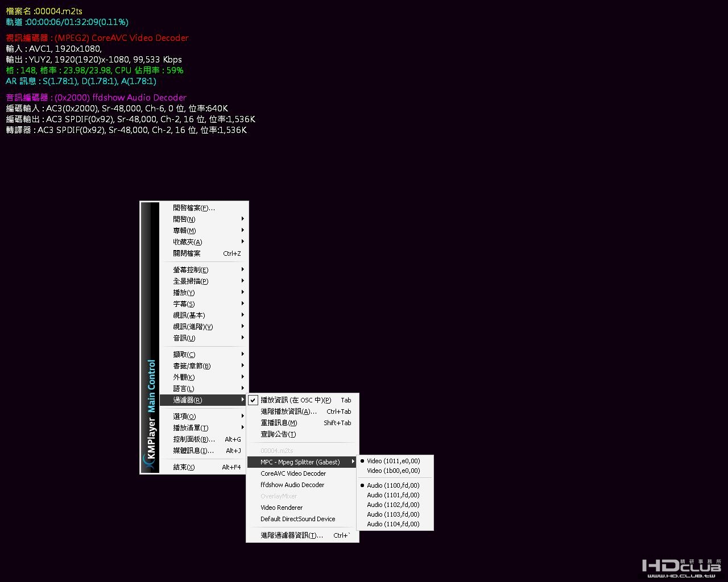Open 進階播放資訊(A)... Ctrl+Tab
Viewport: 728px width, 582px height.
303,411
